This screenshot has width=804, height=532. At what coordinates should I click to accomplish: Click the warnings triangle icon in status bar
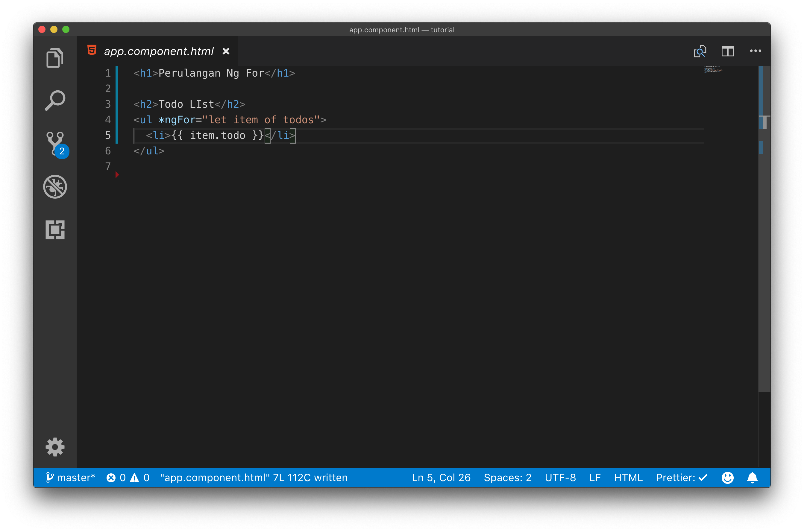tap(134, 478)
